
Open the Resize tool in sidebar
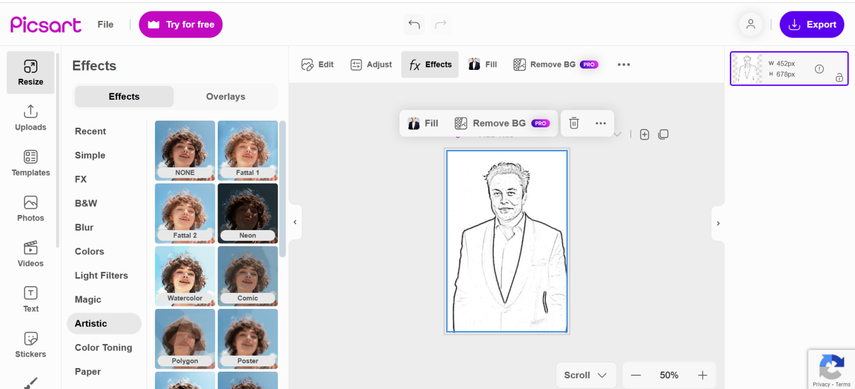pyautogui.click(x=31, y=73)
